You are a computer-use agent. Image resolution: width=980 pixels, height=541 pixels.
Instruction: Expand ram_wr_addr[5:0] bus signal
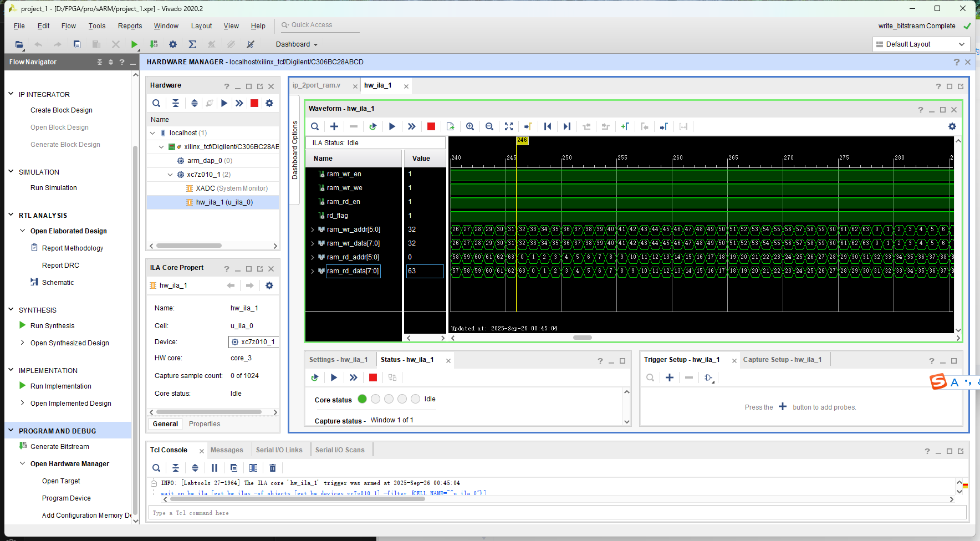coord(313,229)
